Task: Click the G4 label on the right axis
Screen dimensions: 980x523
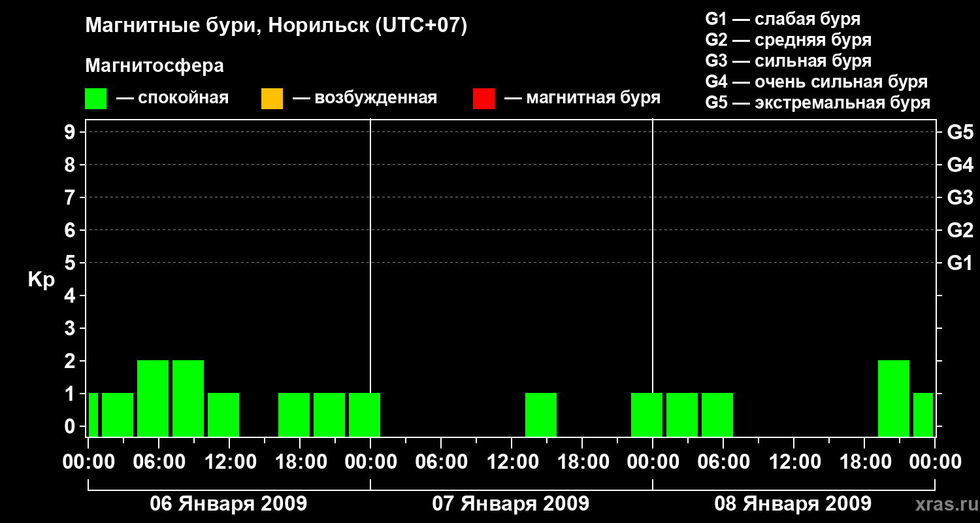Action: tap(960, 165)
